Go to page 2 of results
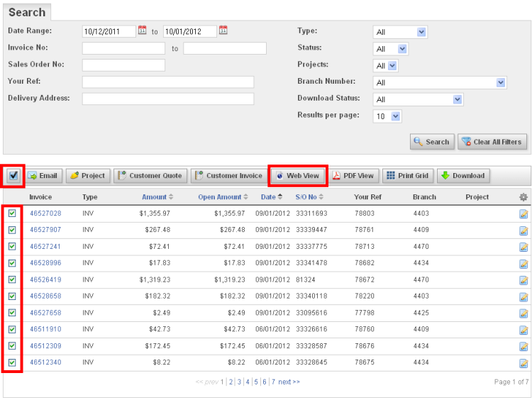 [231, 382]
